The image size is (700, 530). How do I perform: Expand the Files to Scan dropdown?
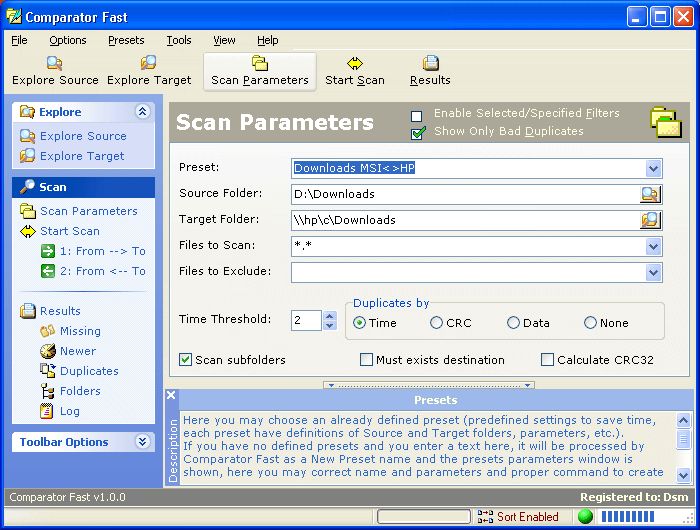(653, 246)
